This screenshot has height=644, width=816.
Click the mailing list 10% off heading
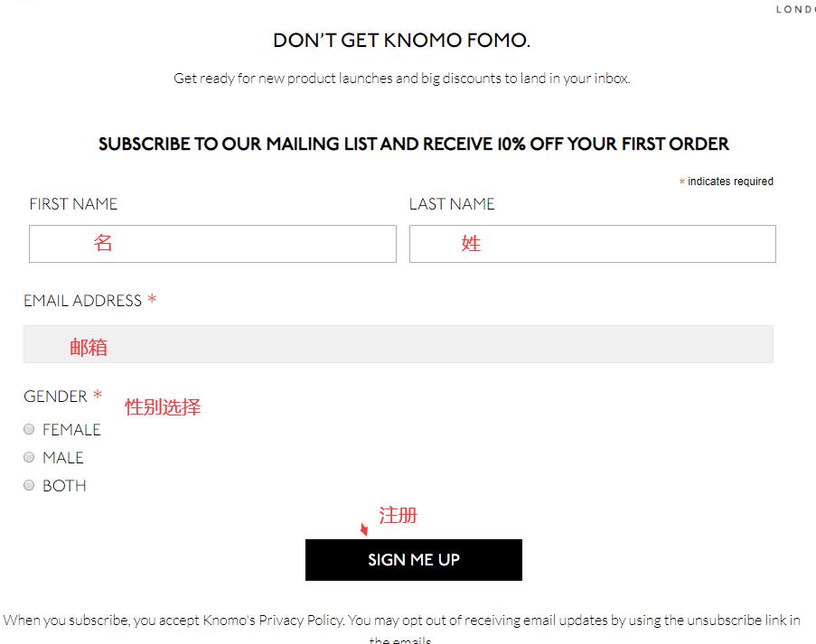click(413, 144)
